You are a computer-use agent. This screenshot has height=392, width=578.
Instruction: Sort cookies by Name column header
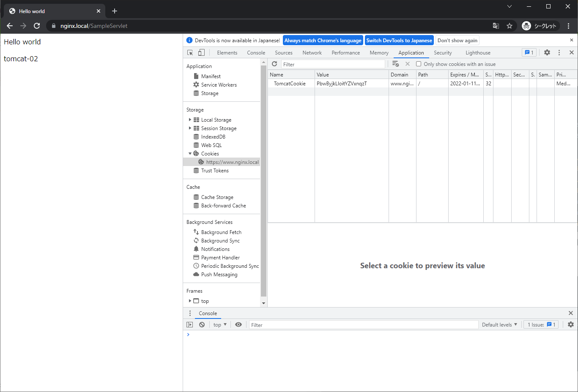291,74
